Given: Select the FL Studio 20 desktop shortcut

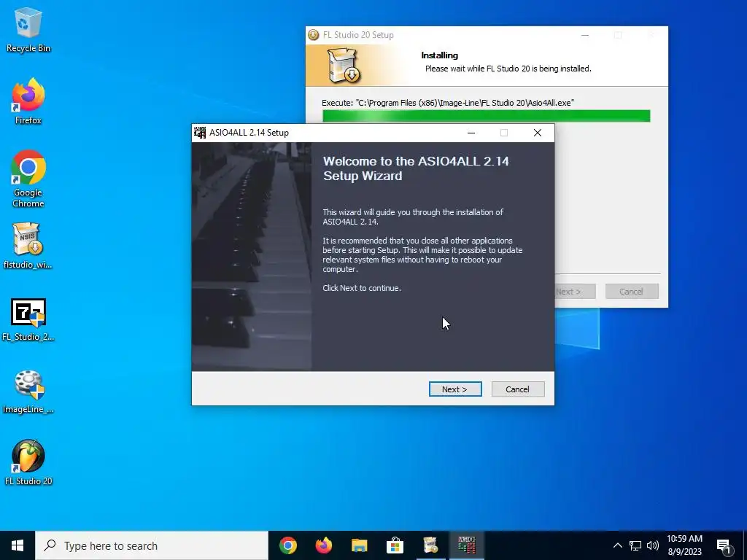Looking at the screenshot, I should pos(28,463).
